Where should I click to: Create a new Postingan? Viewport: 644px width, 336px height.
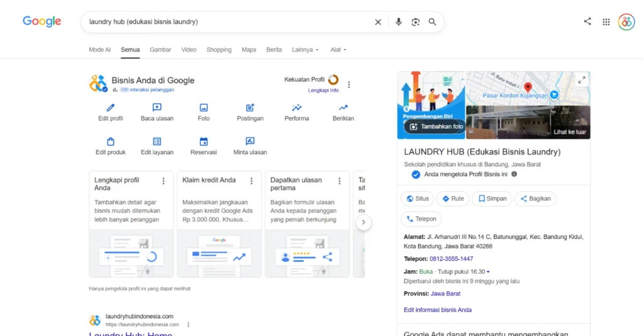coord(250,112)
